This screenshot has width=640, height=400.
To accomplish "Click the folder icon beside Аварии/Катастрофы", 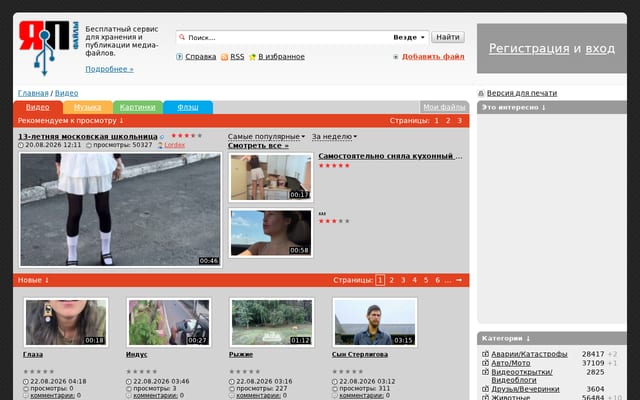I will tap(485, 354).
